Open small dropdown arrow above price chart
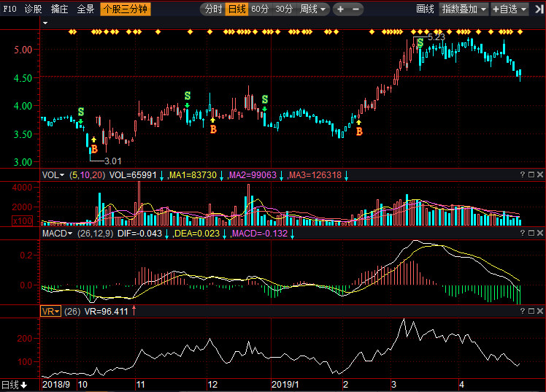546x392 pixels. coord(45,23)
